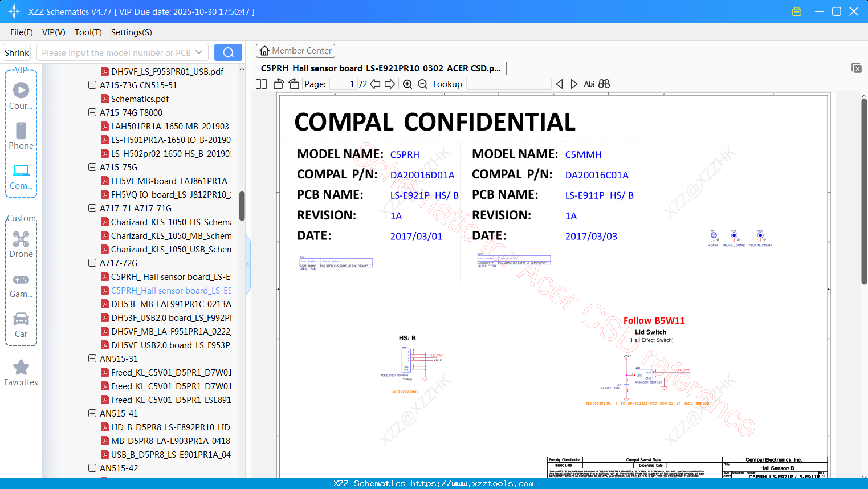
Task: Open the Phone schematics category
Action: coord(21,136)
